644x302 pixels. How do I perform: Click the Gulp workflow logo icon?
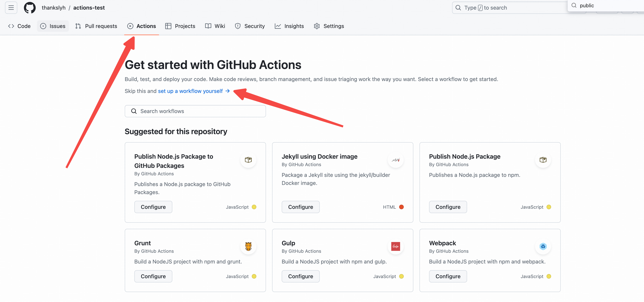pyautogui.click(x=395, y=246)
